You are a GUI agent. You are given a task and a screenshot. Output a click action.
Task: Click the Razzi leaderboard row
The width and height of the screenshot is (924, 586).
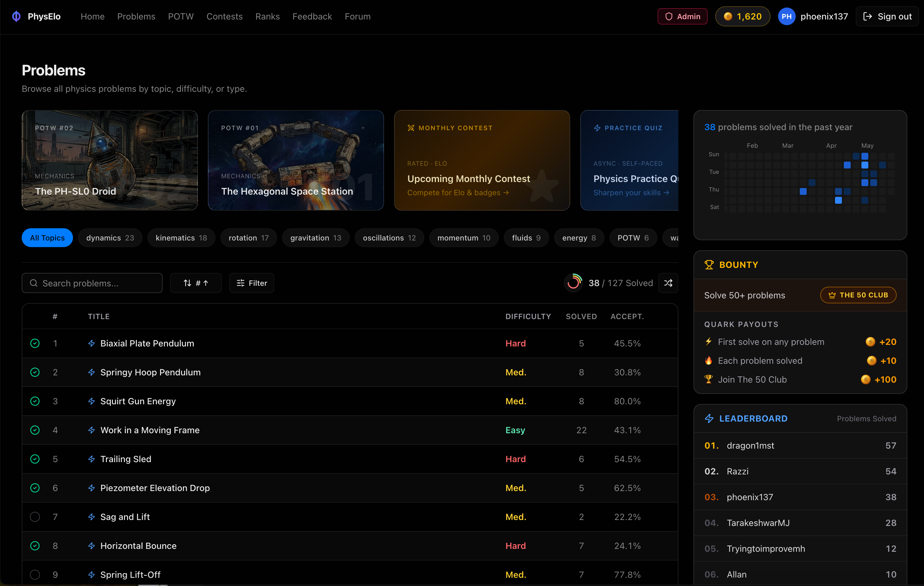(x=800, y=471)
